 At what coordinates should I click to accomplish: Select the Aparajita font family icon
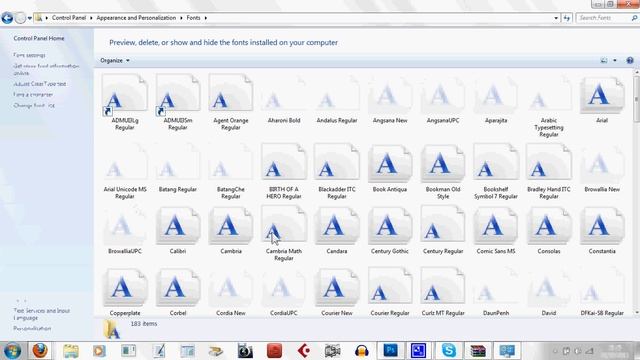coord(496,95)
